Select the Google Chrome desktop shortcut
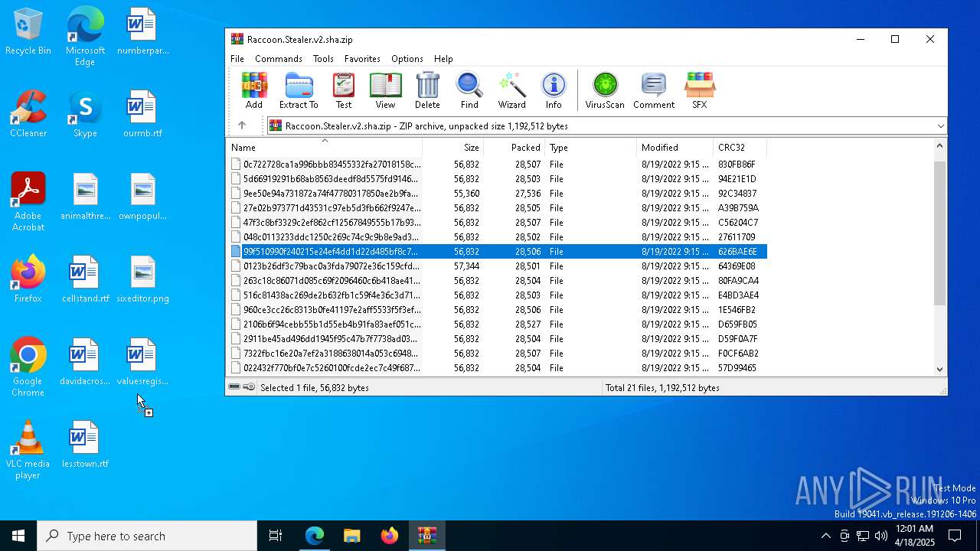The height and width of the screenshot is (551, 980). point(28,367)
